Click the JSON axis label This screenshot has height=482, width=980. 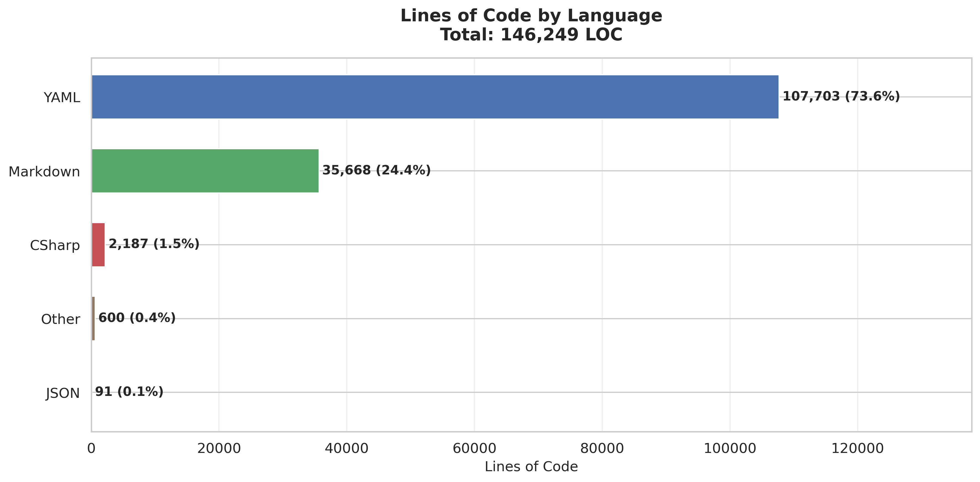click(x=63, y=393)
